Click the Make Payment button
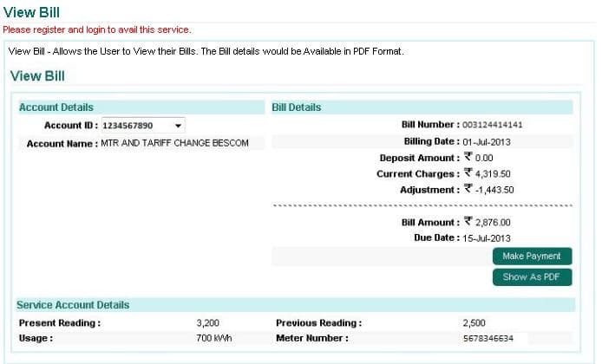The image size is (602, 364). click(x=532, y=257)
